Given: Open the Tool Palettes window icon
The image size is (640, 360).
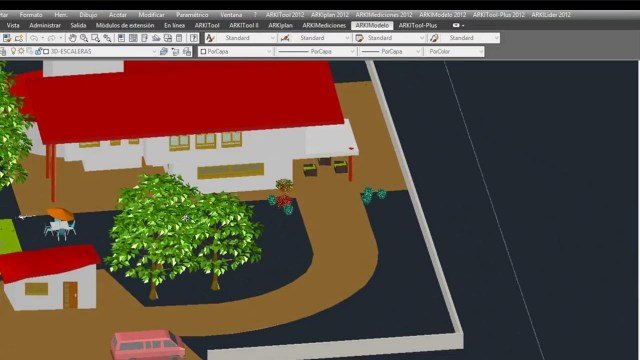Looking at the screenshot, I should click(x=144, y=38).
